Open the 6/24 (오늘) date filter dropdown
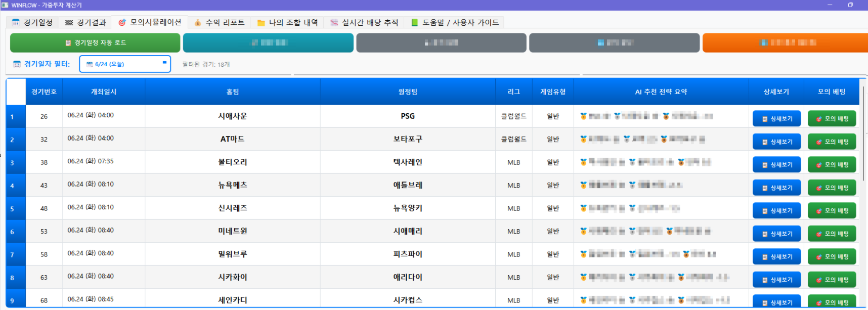Viewport: 868px width, 310px height. click(x=125, y=64)
